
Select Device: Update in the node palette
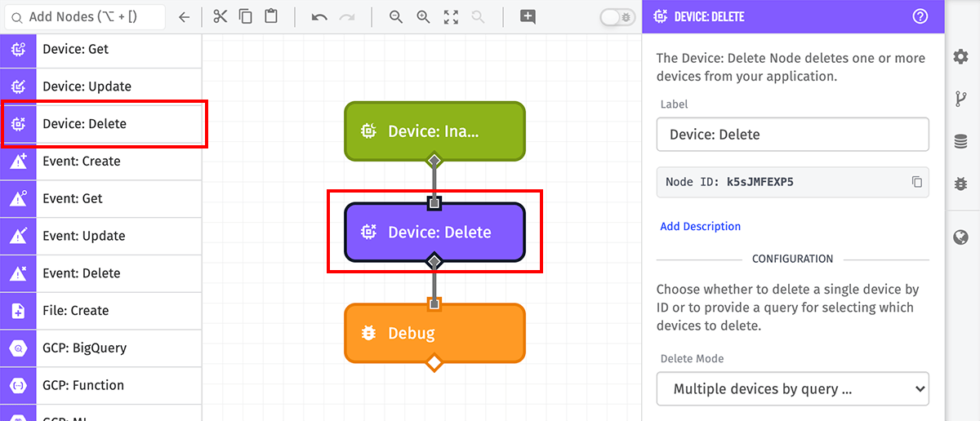101,86
